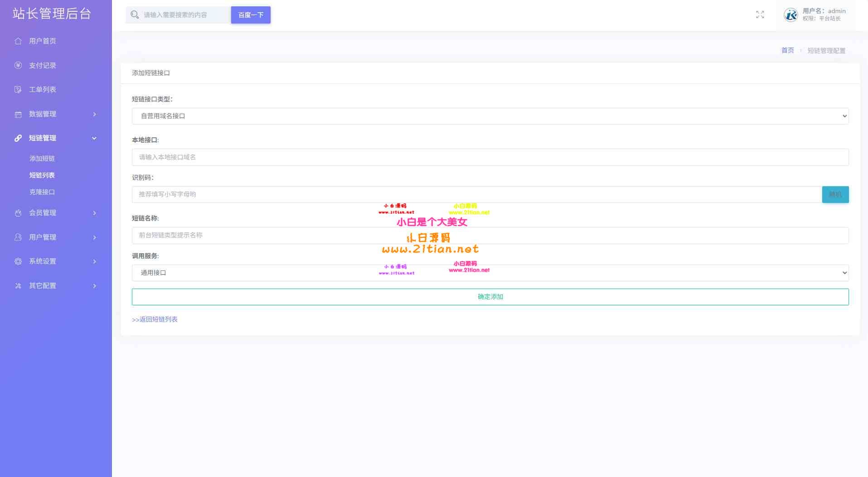The image size is (868, 477).
Task: Click the random button beside 识别码 field
Action: [x=835, y=194]
